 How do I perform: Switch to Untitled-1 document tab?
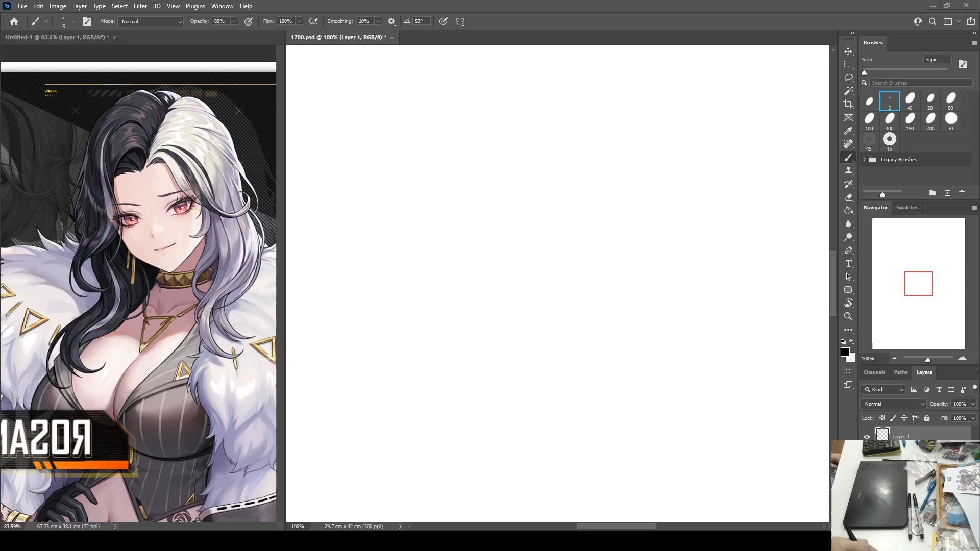click(x=57, y=37)
